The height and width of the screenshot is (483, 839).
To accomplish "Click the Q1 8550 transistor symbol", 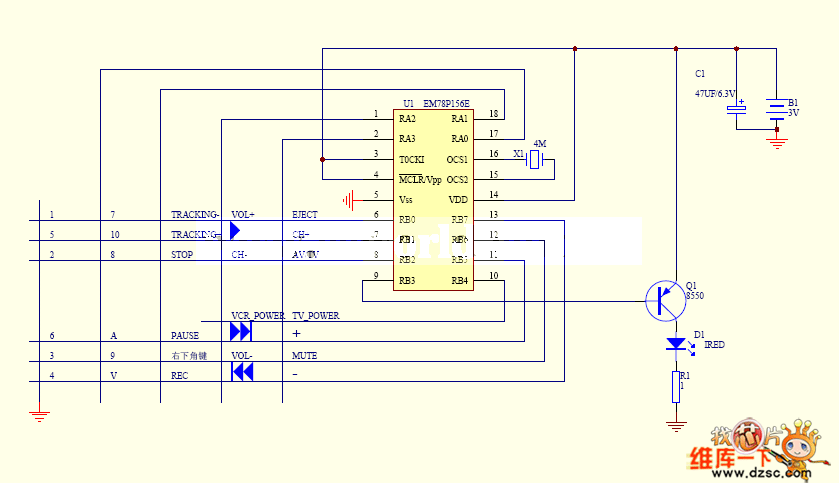I will click(664, 300).
